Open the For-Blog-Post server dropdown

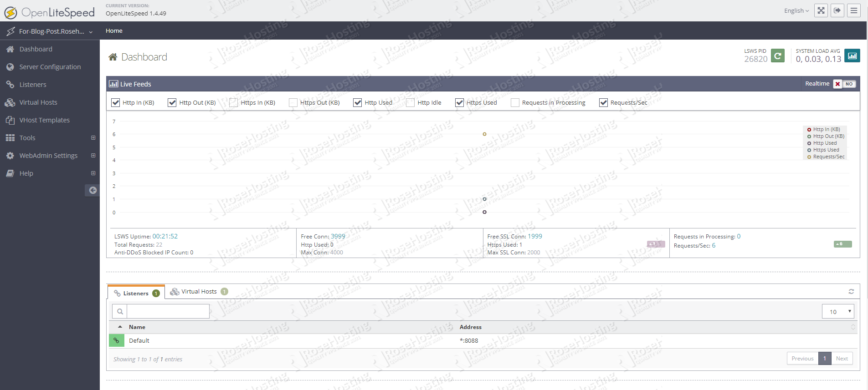50,31
